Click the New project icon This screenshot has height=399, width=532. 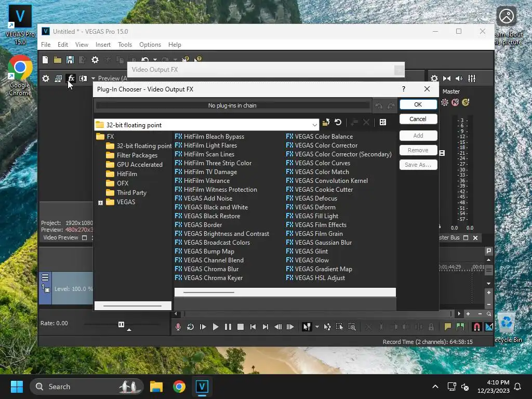coord(45,60)
